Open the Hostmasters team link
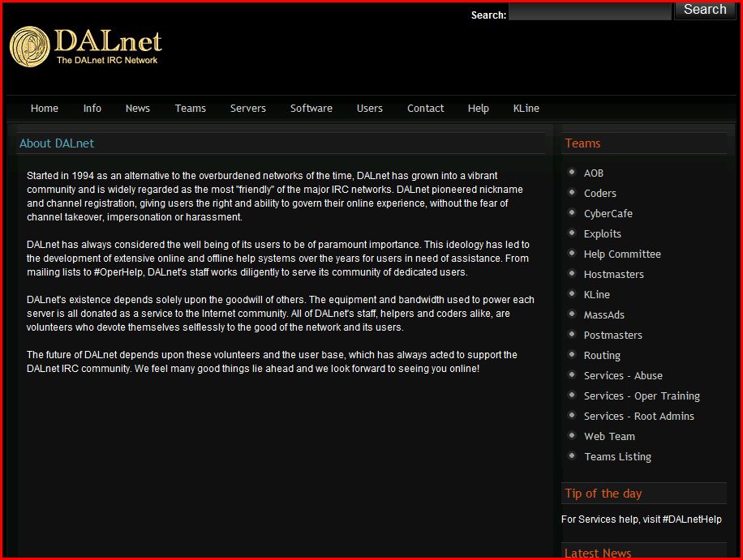The image size is (743, 560). tap(614, 275)
